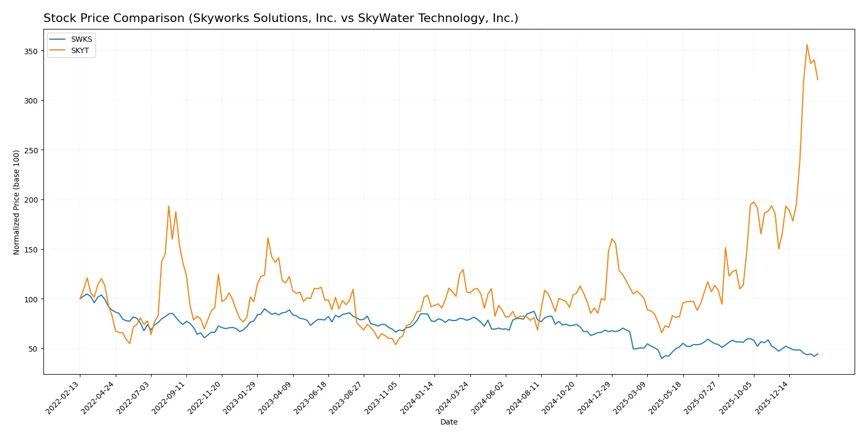Click the Stock Price Comparison chart title
The image size is (868, 439).
coord(280,18)
